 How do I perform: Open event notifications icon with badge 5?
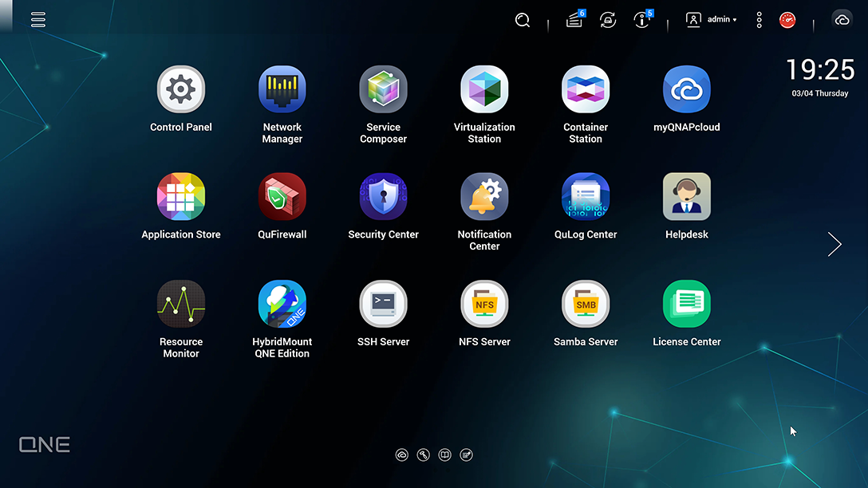click(642, 20)
